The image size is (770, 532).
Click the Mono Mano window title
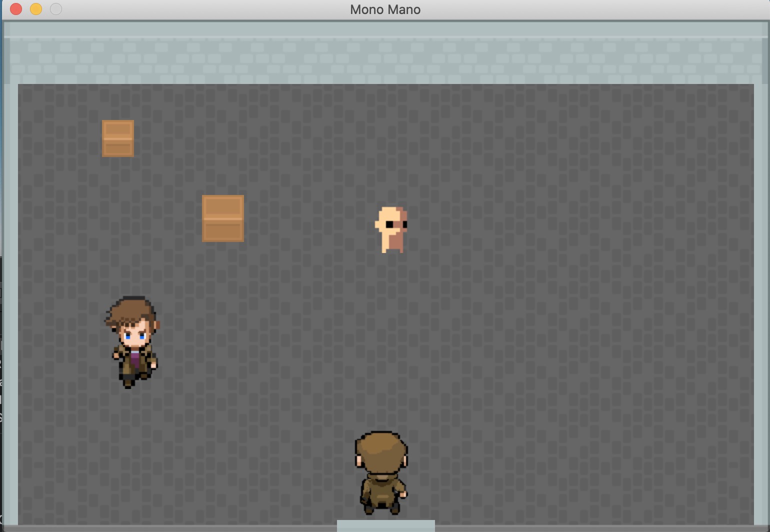pos(385,9)
